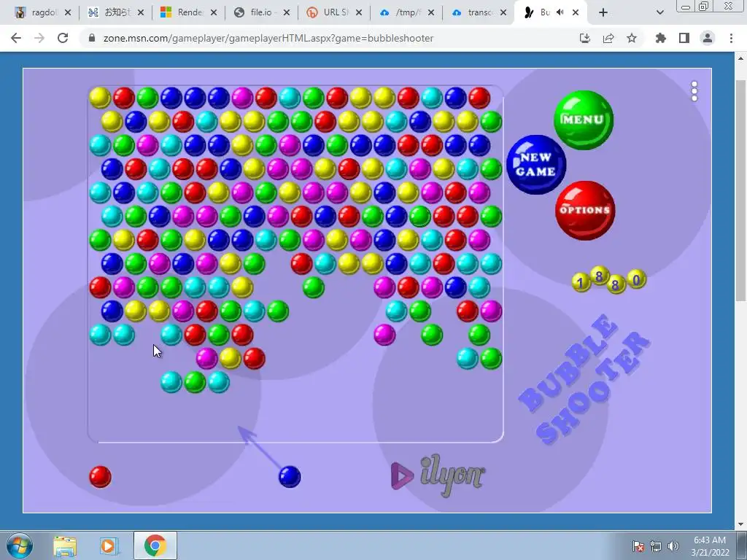Click the Chrome taskbar icon
The image size is (747, 560).
pyautogui.click(x=155, y=545)
